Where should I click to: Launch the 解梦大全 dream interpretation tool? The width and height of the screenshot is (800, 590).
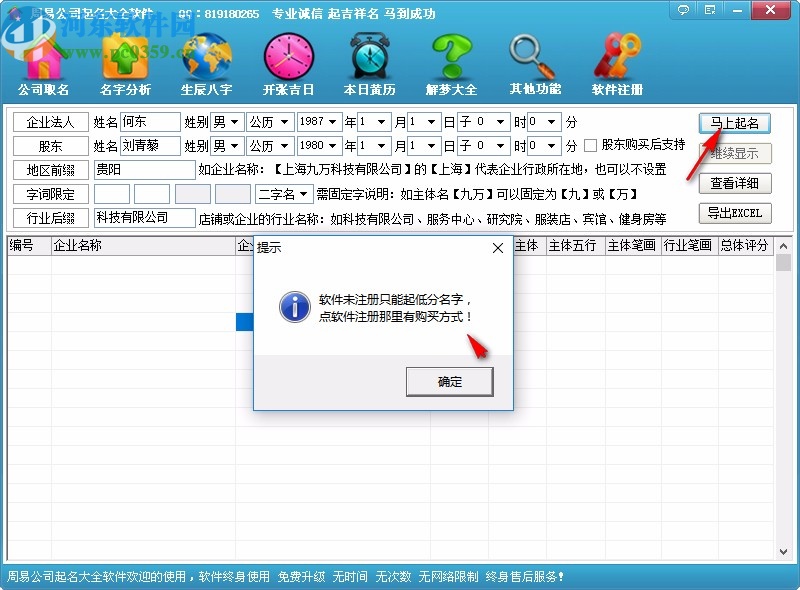(452, 60)
